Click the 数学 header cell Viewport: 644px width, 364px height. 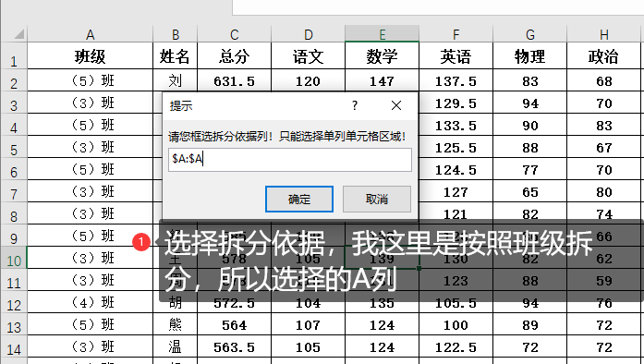tap(382, 56)
